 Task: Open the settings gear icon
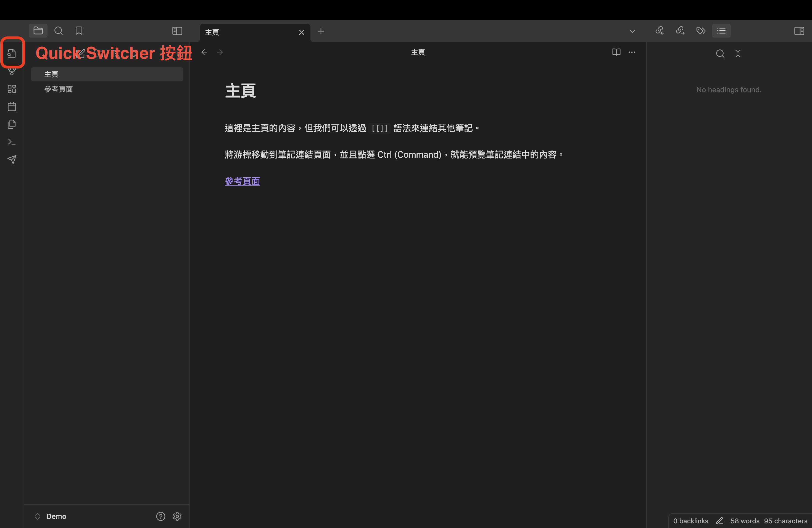point(177,516)
